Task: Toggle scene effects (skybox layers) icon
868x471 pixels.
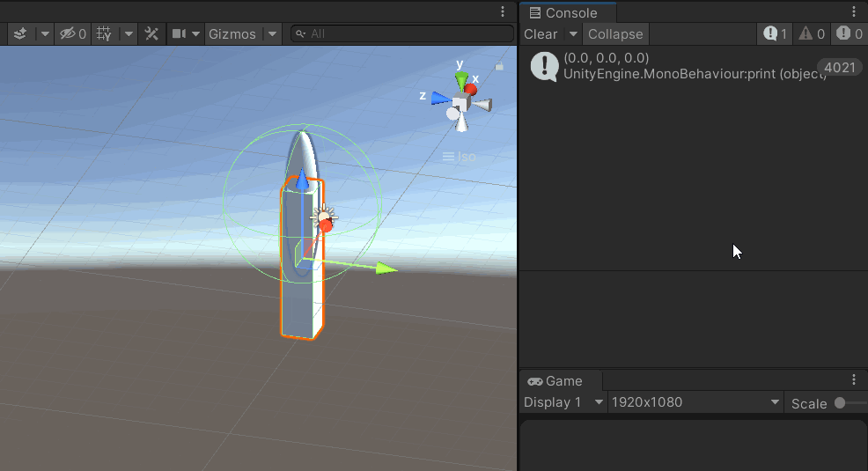Action: tap(20, 33)
